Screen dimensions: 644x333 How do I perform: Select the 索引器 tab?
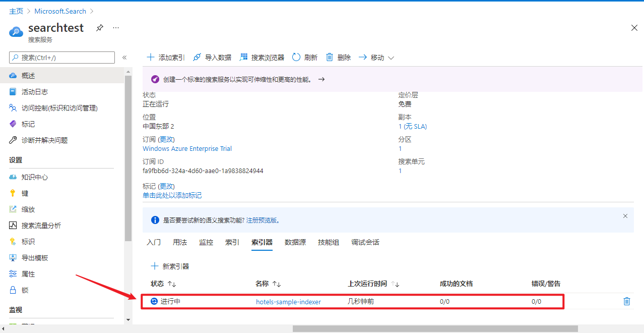(x=262, y=242)
